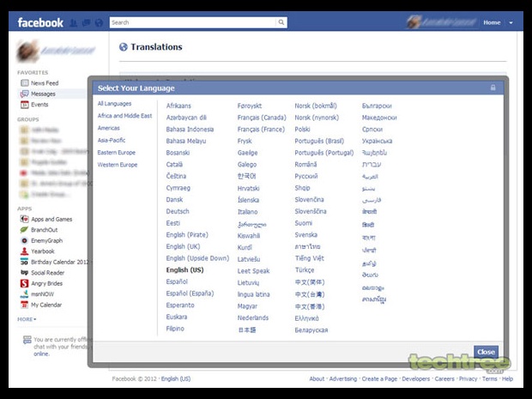Open messages icon in Facebook top bar
The image size is (532, 399).
click(86, 23)
